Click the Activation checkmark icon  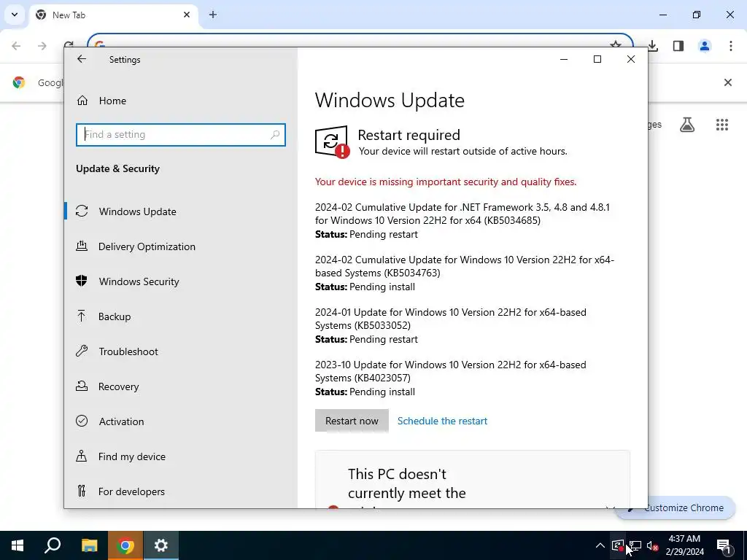click(82, 421)
